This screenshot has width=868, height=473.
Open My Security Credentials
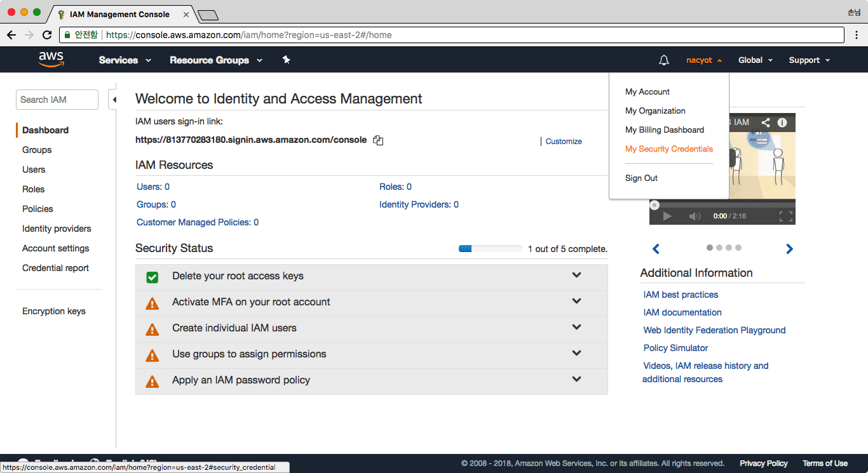669,149
